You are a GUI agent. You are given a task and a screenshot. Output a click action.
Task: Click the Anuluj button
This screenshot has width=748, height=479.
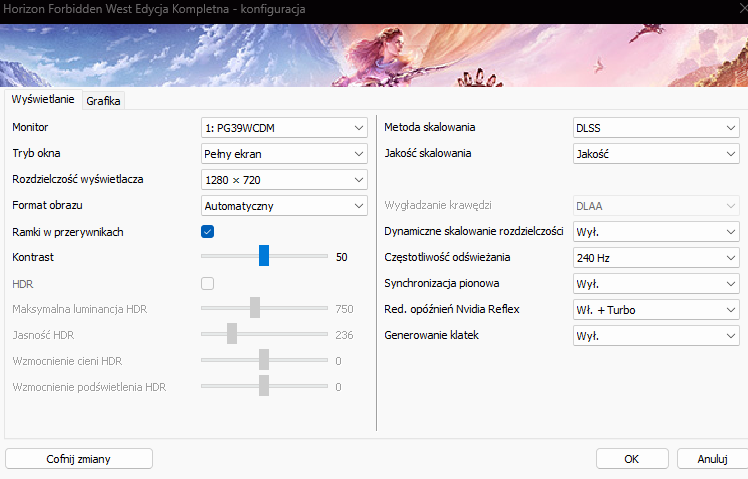click(712, 459)
